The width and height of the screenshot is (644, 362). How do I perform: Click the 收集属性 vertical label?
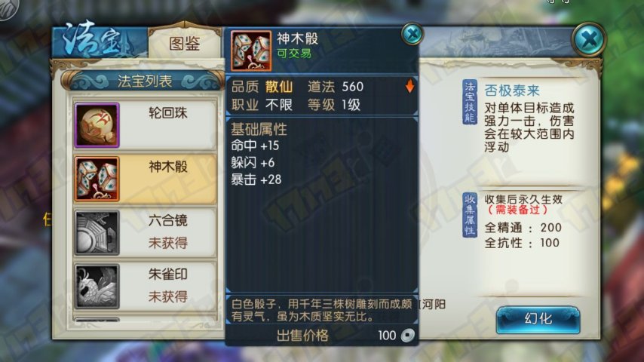coord(470,214)
